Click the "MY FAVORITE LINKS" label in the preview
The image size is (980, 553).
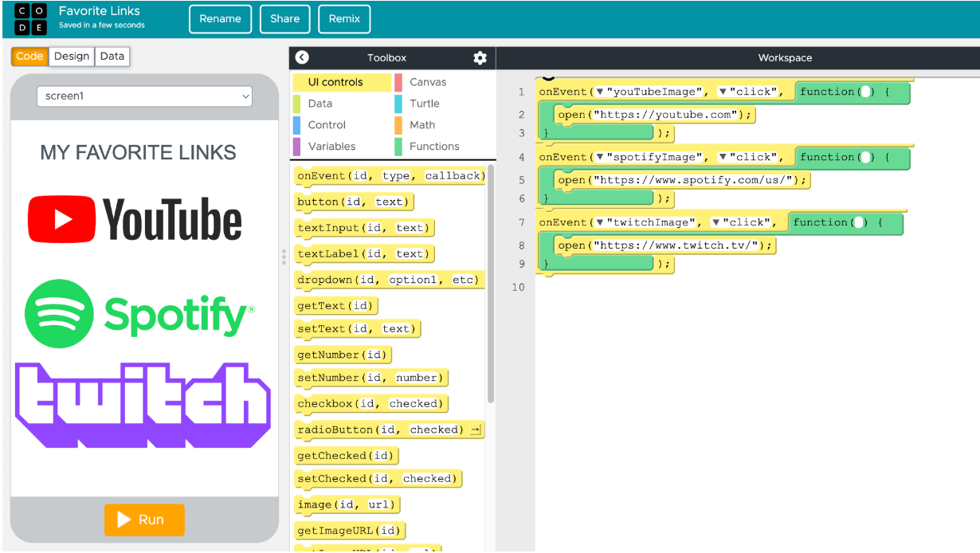139,152
